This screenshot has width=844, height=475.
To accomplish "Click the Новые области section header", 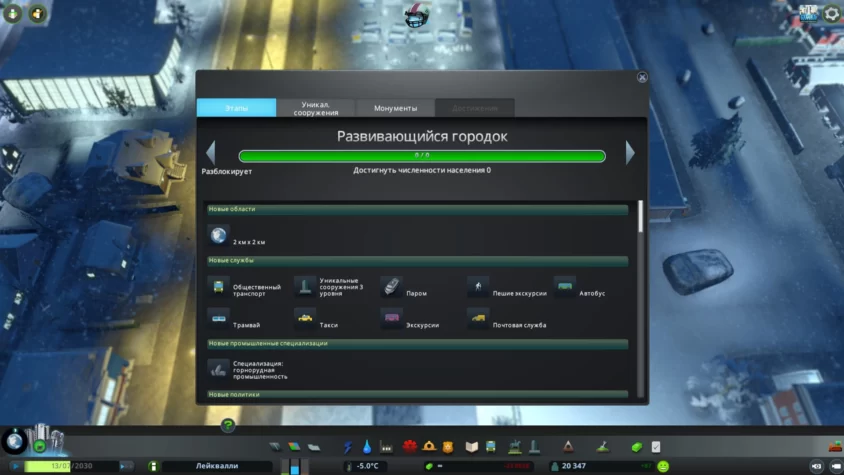I will 417,209.
